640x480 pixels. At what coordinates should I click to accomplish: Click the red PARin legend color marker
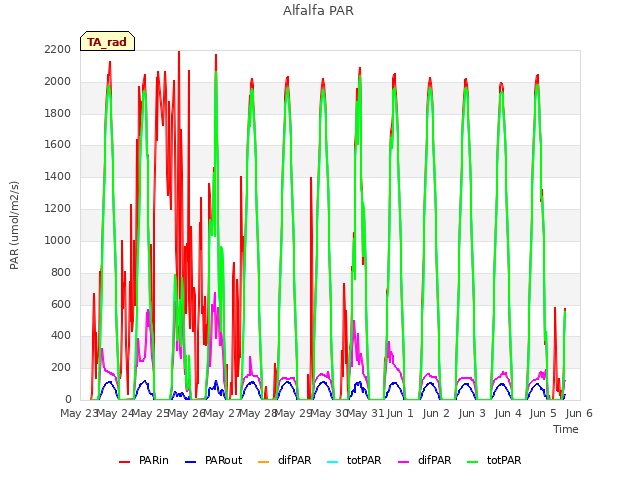pyautogui.click(x=124, y=462)
